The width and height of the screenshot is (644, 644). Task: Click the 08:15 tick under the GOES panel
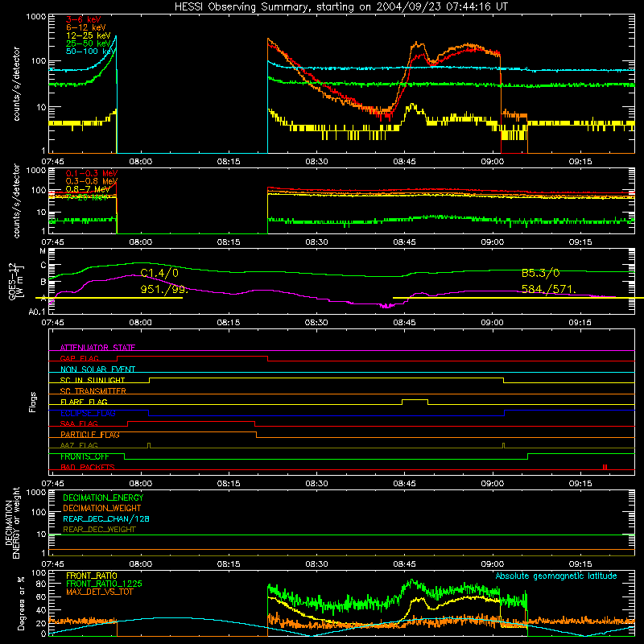[x=229, y=323]
